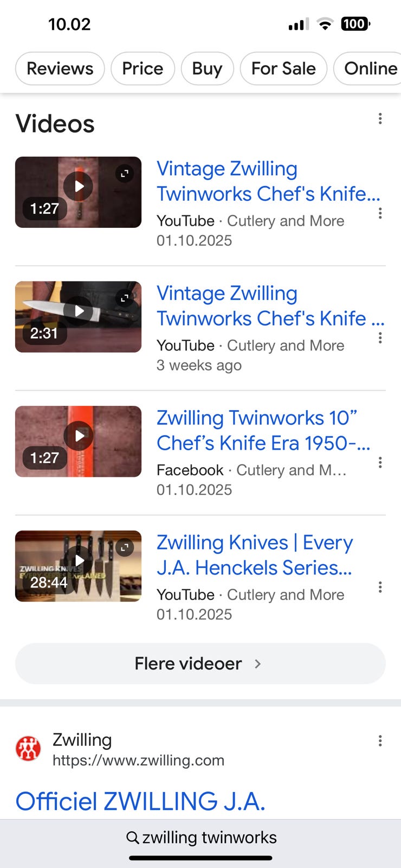Select the Reviews filter chip

[60, 68]
